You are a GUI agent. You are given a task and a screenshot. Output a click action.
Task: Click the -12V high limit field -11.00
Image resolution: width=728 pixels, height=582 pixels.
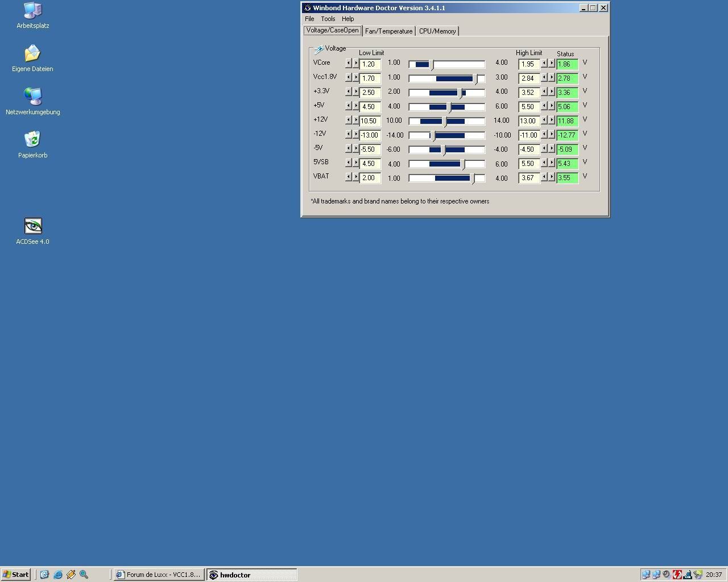coord(529,135)
